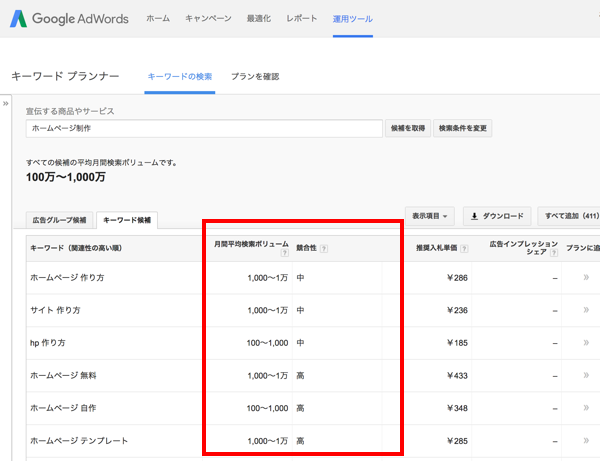Open help icon for 広告インプレッションシェア
The height and width of the screenshot is (461, 600).
[554, 252]
